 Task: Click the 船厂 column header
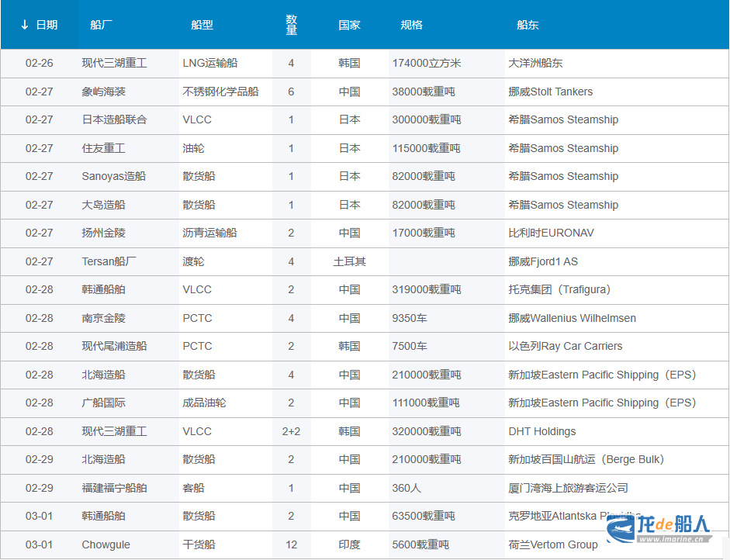pyautogui.click(x=101, y=25)
